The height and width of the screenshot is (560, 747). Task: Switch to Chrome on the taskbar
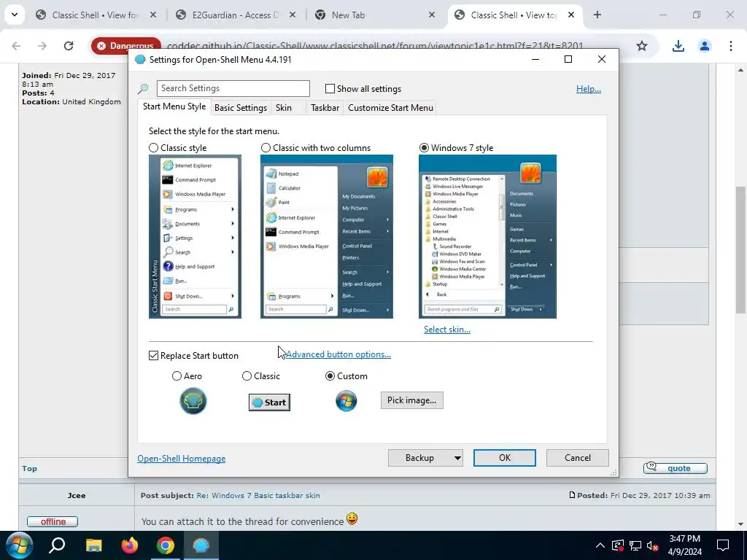166,545
